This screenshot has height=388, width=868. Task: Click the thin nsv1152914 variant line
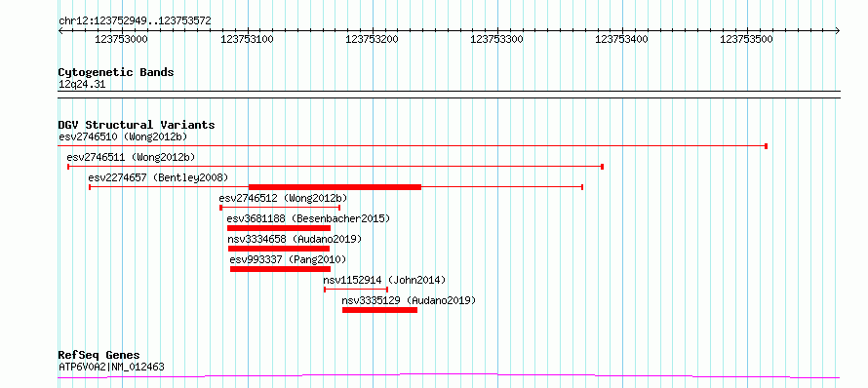point(356,290)
